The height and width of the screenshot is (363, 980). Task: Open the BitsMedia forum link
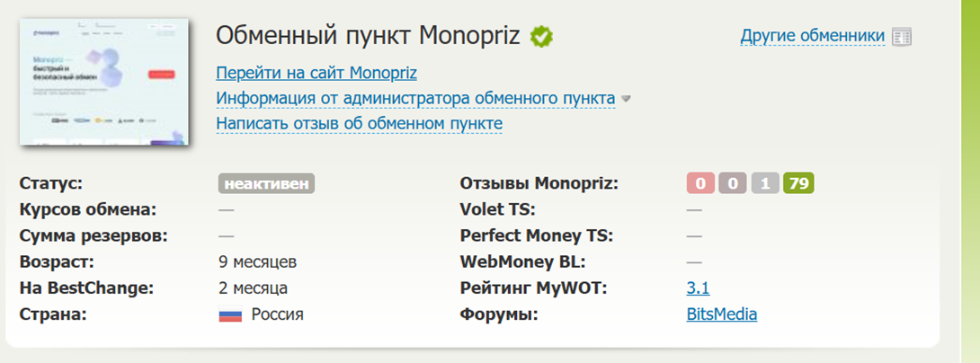[x=721, y=314]
